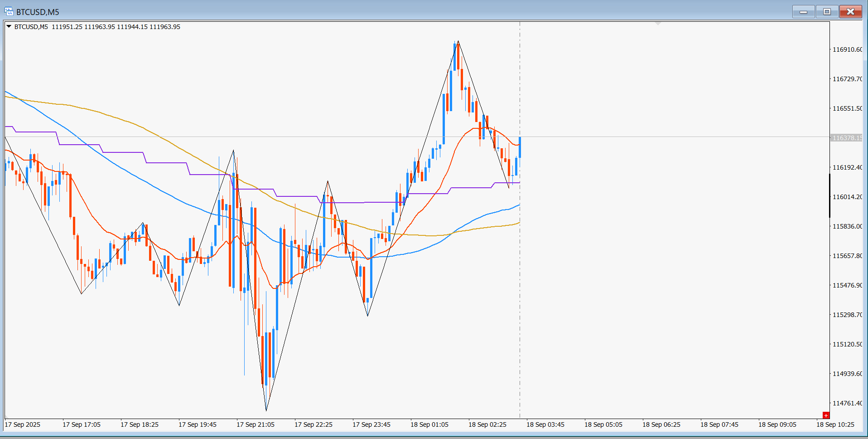The width and height of the screenshot is (868, 439).
Task: Select the gray 116378.15 current price label
Action: pyautogui.click(x=847, y=138)
